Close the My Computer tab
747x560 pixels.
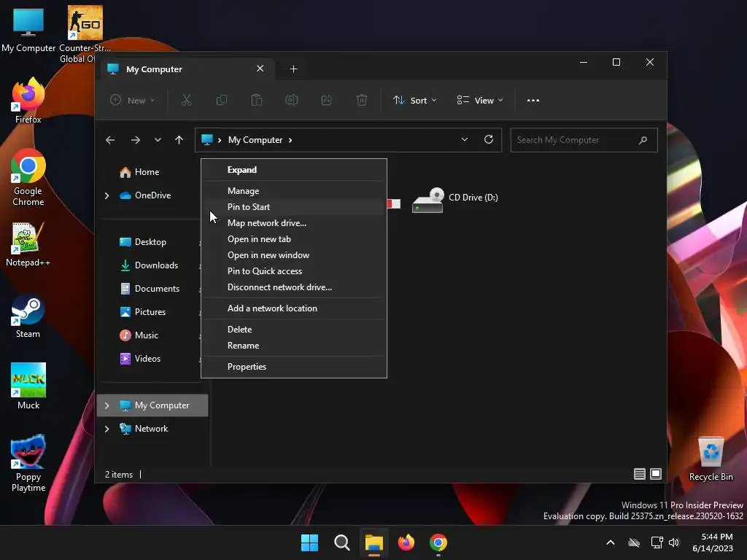pos(260,69)
